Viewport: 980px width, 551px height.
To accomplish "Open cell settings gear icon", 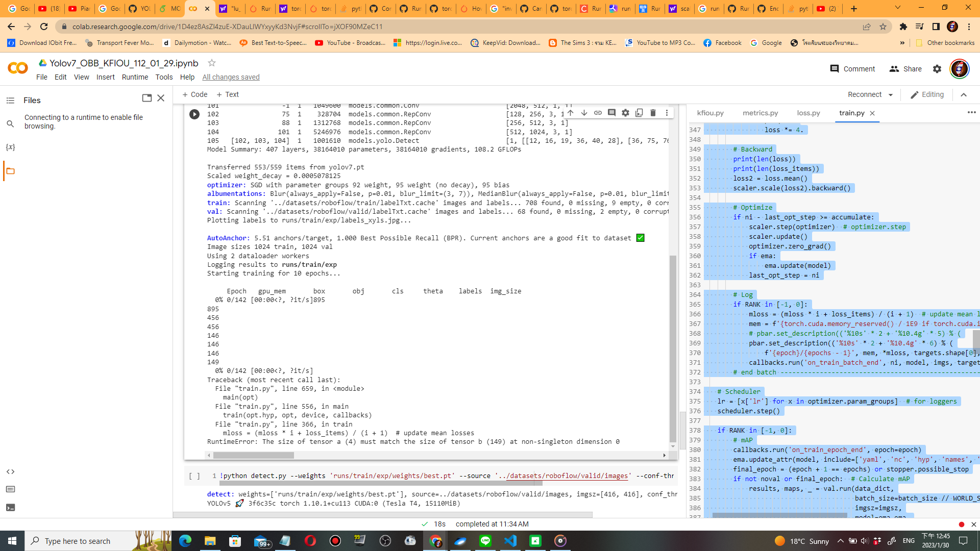I will point(625,112).
